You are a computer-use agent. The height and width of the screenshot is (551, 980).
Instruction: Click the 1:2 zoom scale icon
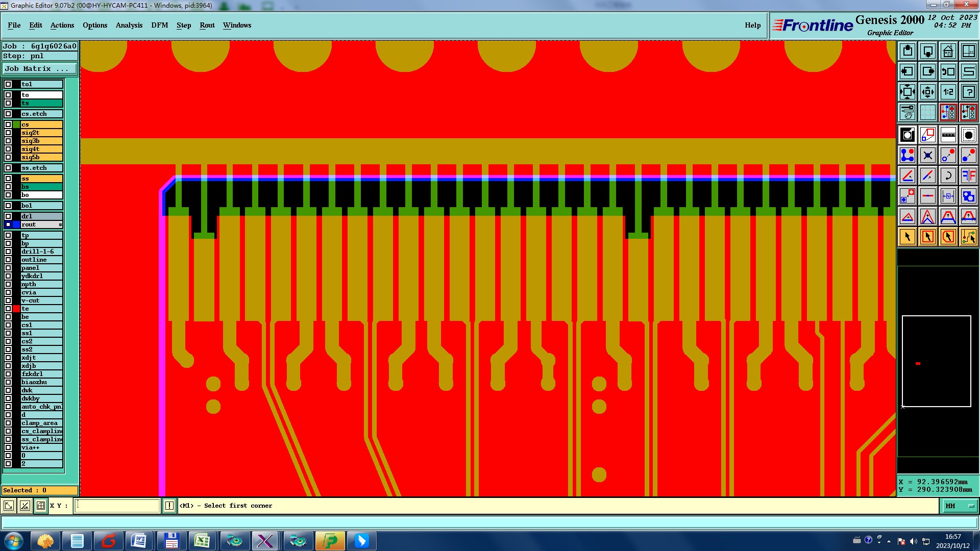pos(948,92)
